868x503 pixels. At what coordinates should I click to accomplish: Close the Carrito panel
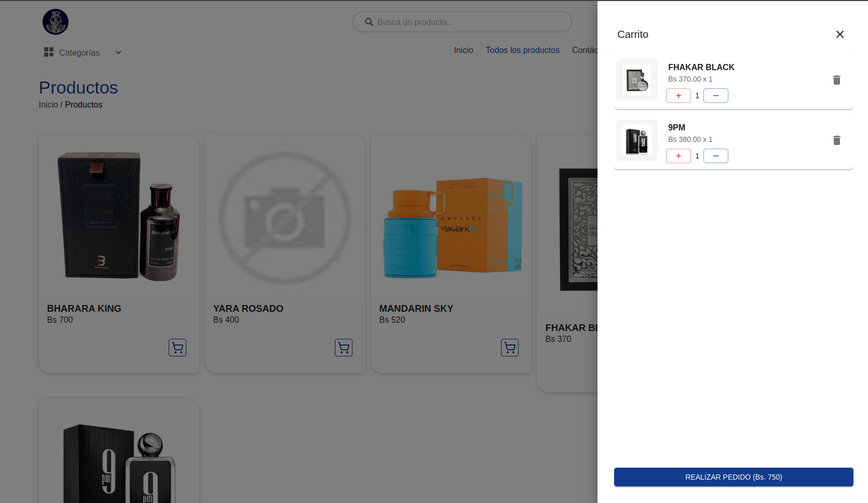point(839,34)
